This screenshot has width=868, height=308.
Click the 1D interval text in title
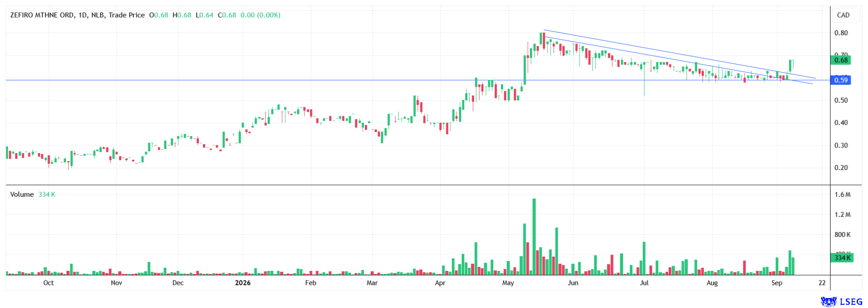[x=82, y=15]
